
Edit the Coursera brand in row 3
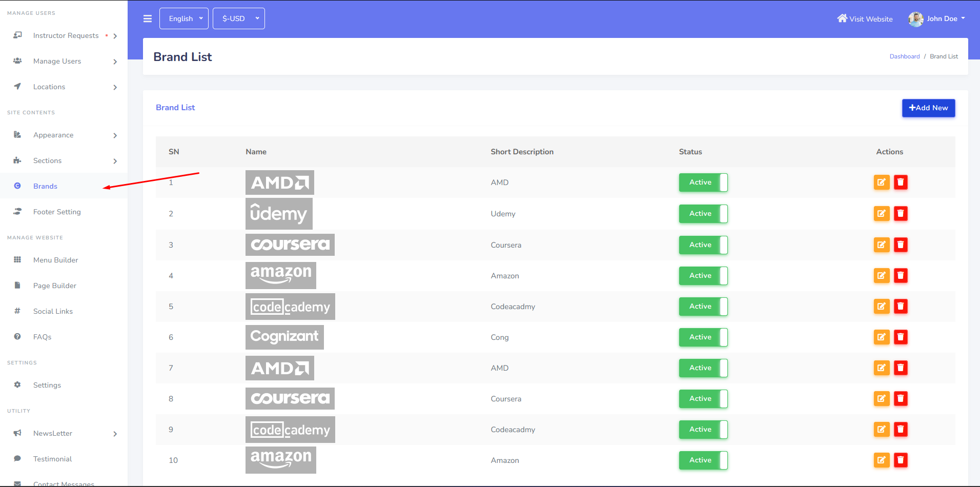point(882,245)
